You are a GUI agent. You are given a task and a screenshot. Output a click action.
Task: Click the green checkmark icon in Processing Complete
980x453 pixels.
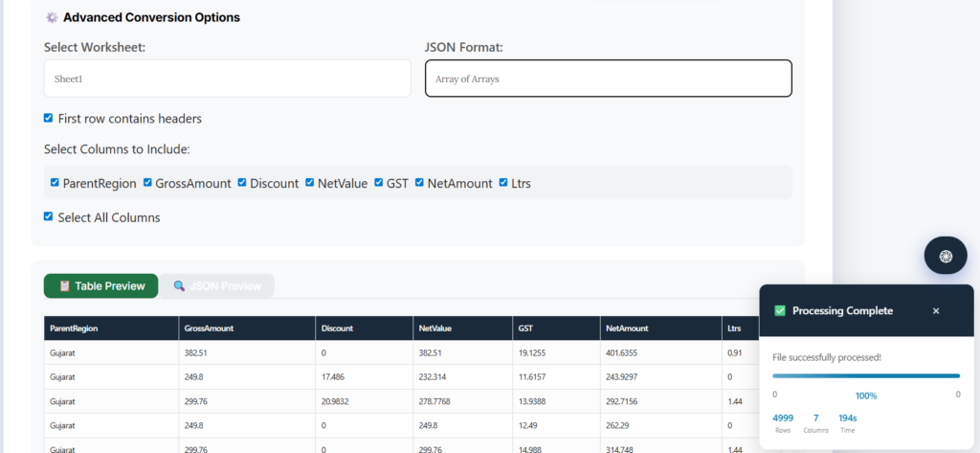point(779,310)
